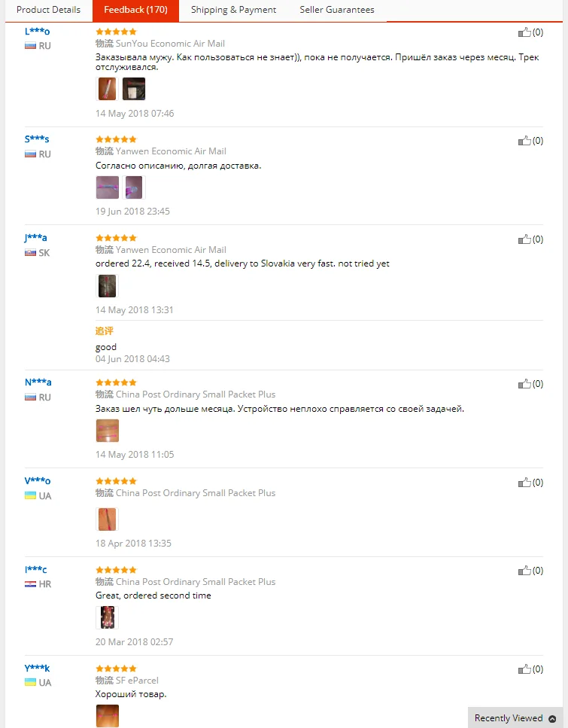Switch to Shipping & Payment tab
Image resolution: width=568 pixels, height=728 pixels.
(x=233, y=10)
